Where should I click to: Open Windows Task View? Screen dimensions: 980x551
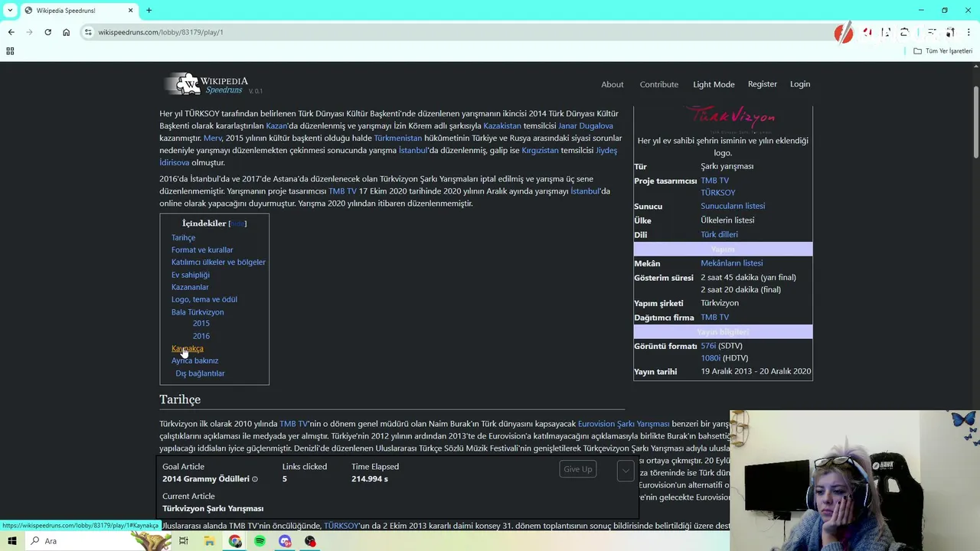(184, 541)
